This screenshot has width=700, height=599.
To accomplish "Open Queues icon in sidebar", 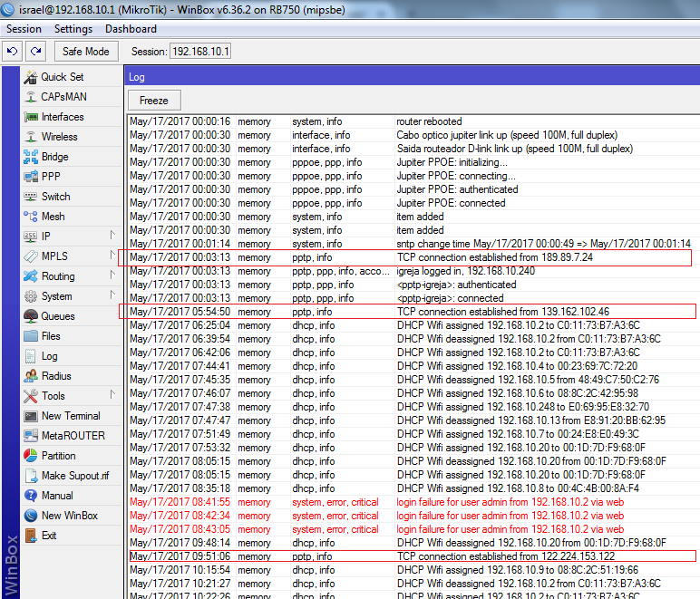I will coord(31,316).
